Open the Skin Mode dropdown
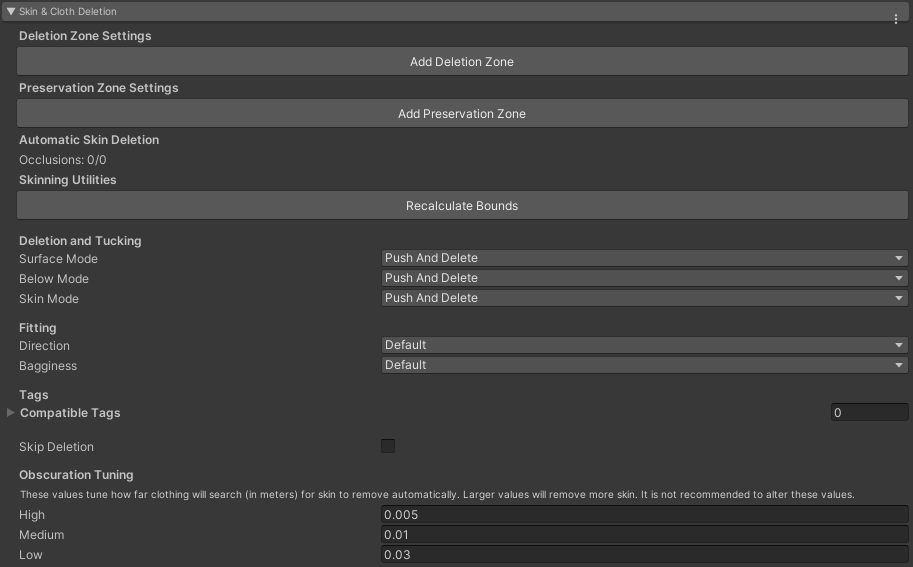The width and height of the screenshot is (913, 567). point(644,298)
